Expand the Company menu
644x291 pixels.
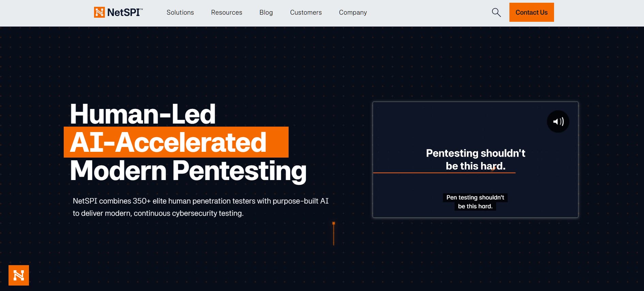353,13
